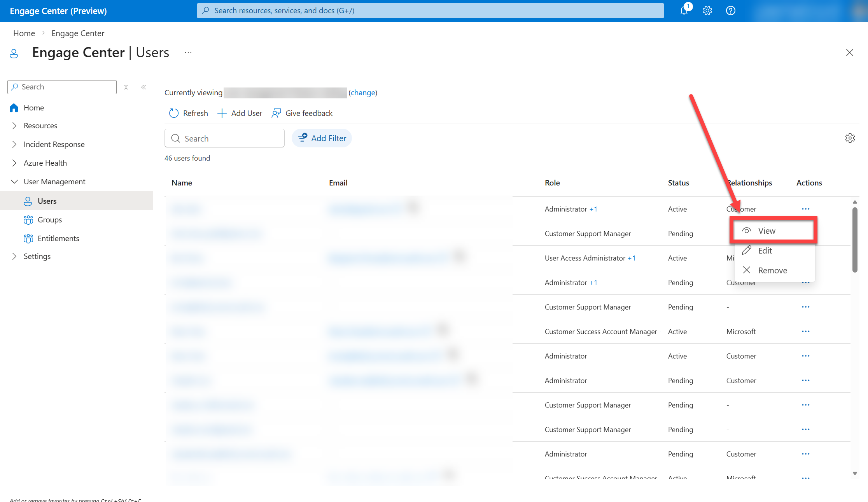This screenshot has height=502, width=868.
Task: Click the change link
Action: point(363,93)
